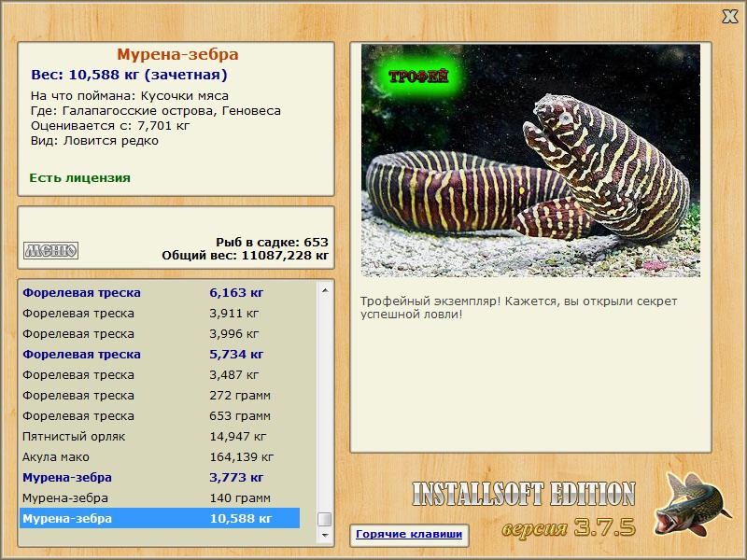Screen dimensions: 747x560
Task: Select Форелевая треска 6,163 кг entry
Action: [160, 293]
